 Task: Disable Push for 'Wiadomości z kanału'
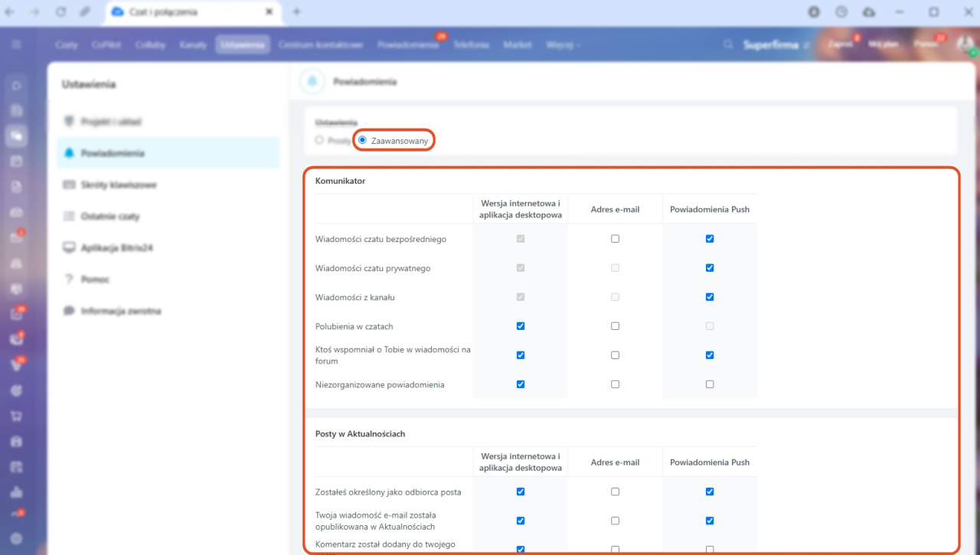(710, 297)
